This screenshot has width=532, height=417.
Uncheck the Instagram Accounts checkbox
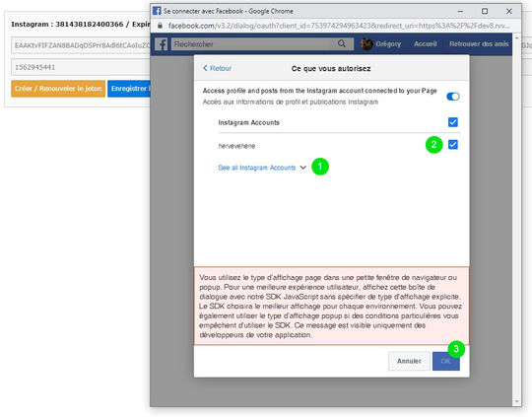(453, 122)
